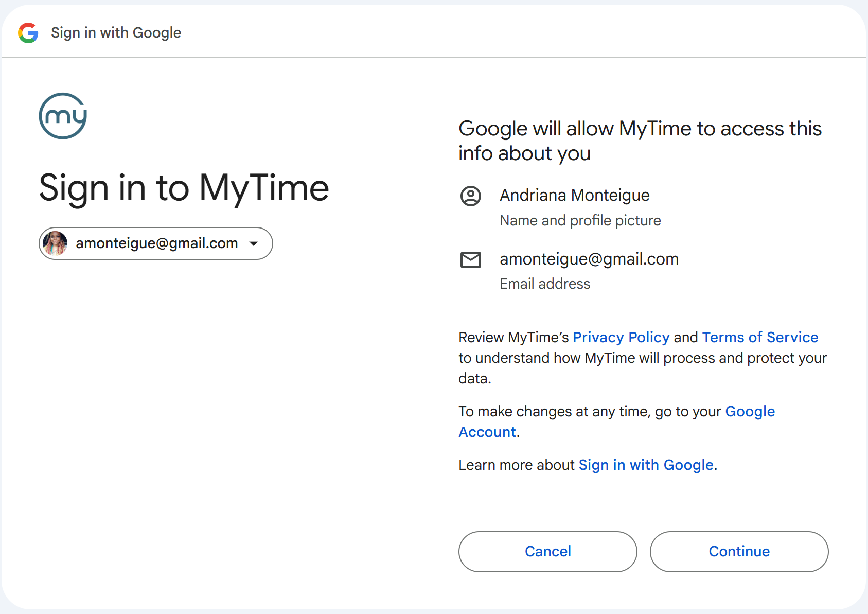Click the profile person icon

click(x=470, y=196)
